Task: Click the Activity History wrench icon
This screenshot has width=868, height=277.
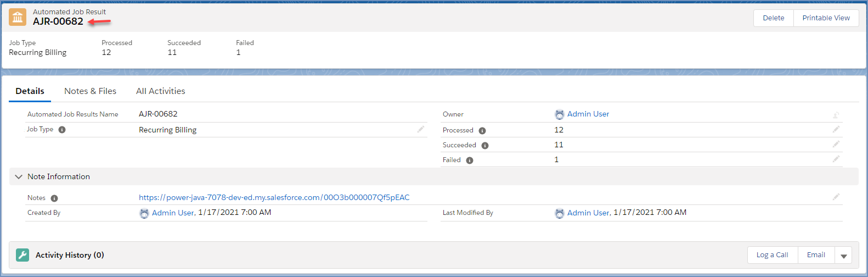Action: click(x=22, y=255)
